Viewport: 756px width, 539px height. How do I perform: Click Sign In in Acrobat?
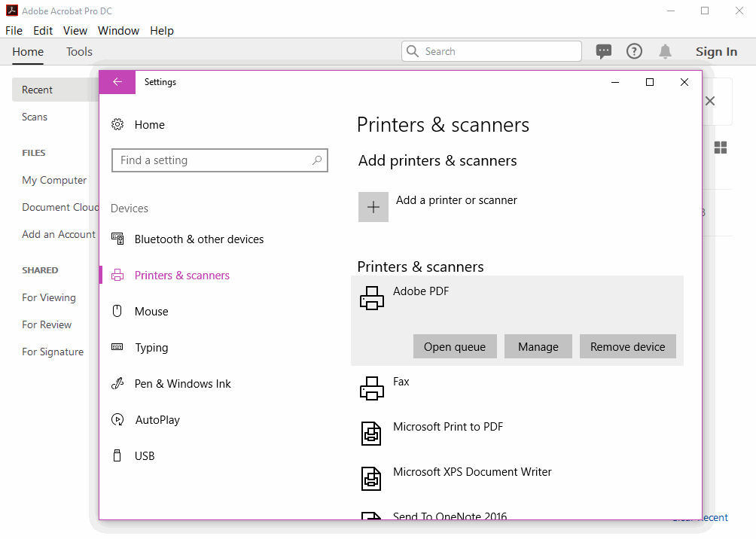coord(716,52)
